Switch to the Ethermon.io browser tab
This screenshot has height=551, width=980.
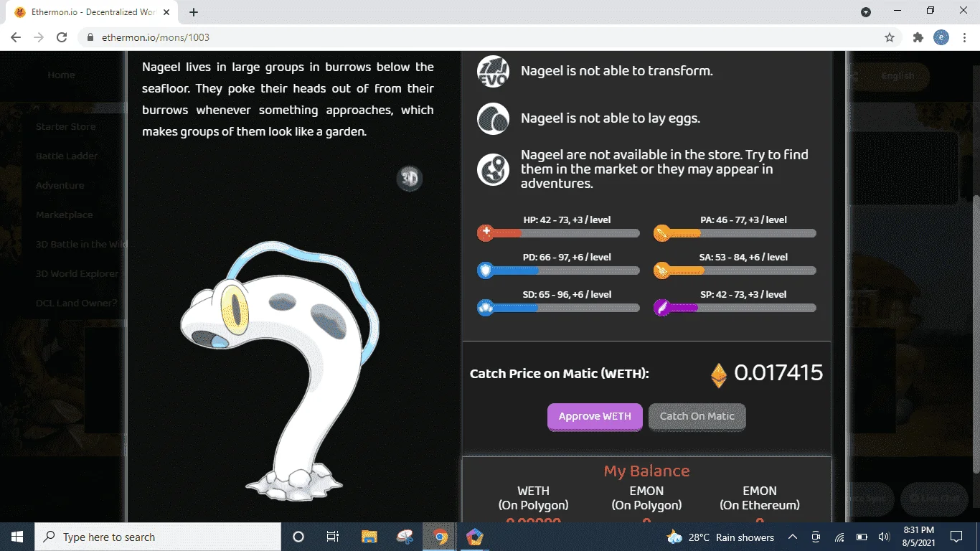pyautogui.click(x=93, y=12)
